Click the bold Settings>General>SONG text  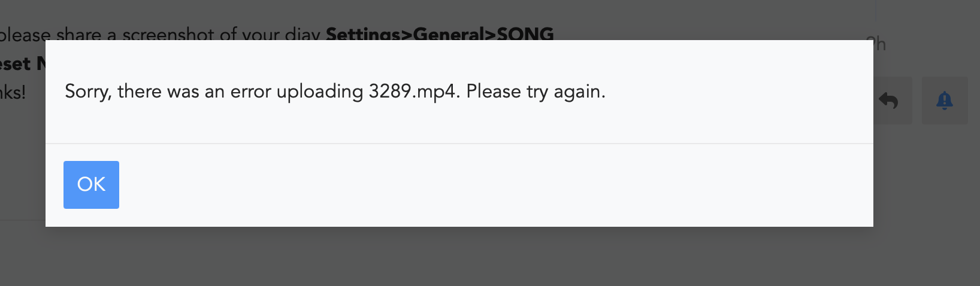440,34
